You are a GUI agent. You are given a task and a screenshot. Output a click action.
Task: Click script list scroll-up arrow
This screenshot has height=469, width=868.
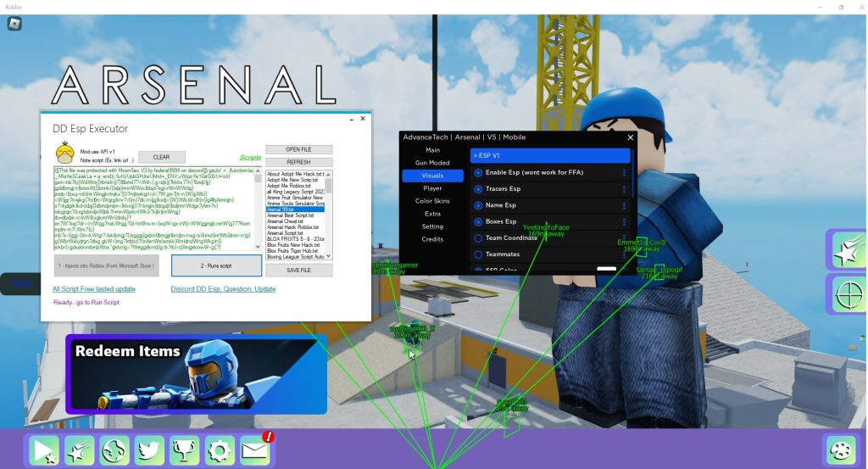pos(329,175)
